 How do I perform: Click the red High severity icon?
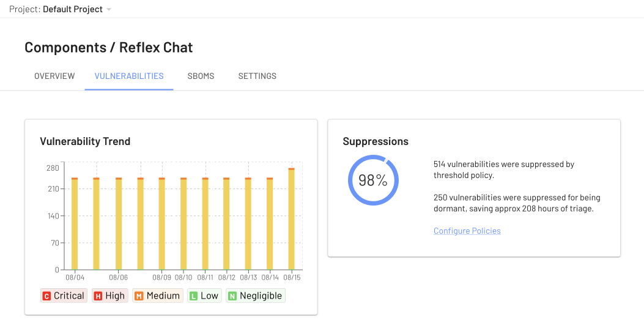98,296
